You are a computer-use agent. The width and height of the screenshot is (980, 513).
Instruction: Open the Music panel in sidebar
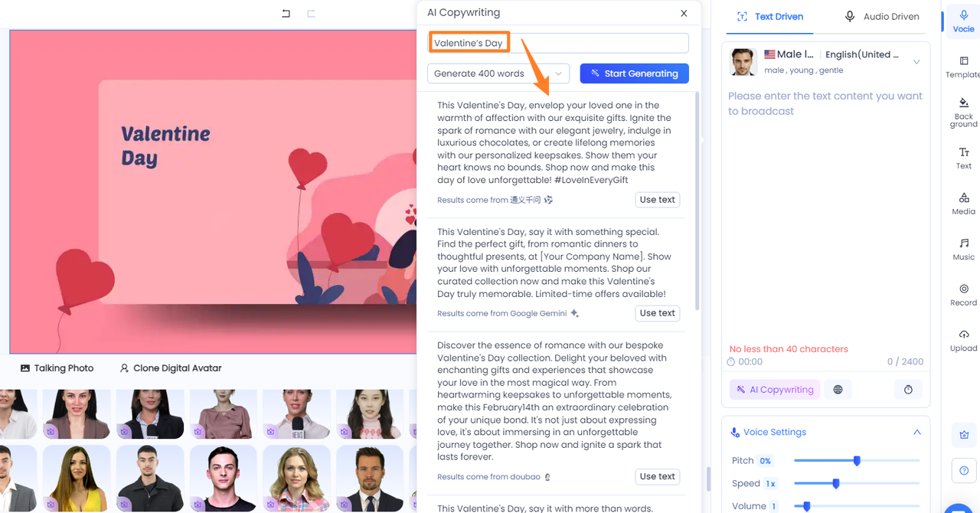(963, 249)
